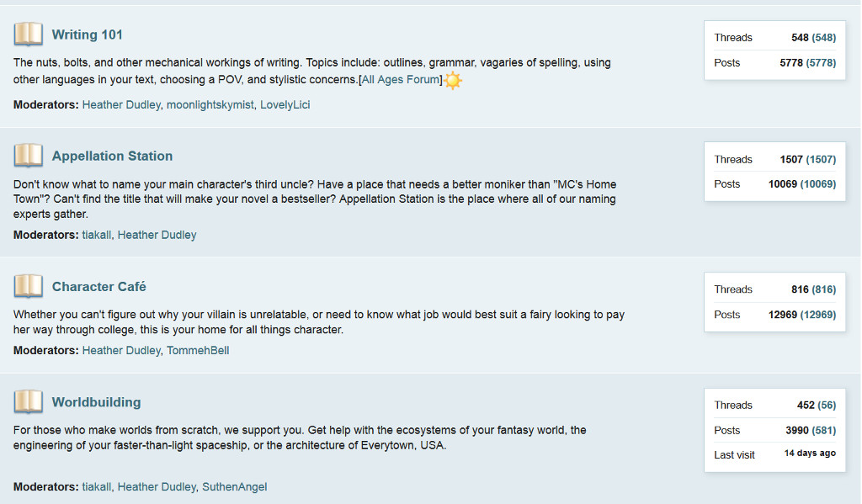The height and width of the screenshot is (504, 862).
Task: Open the Appellation Station forum
Action: tap(112, 156)
